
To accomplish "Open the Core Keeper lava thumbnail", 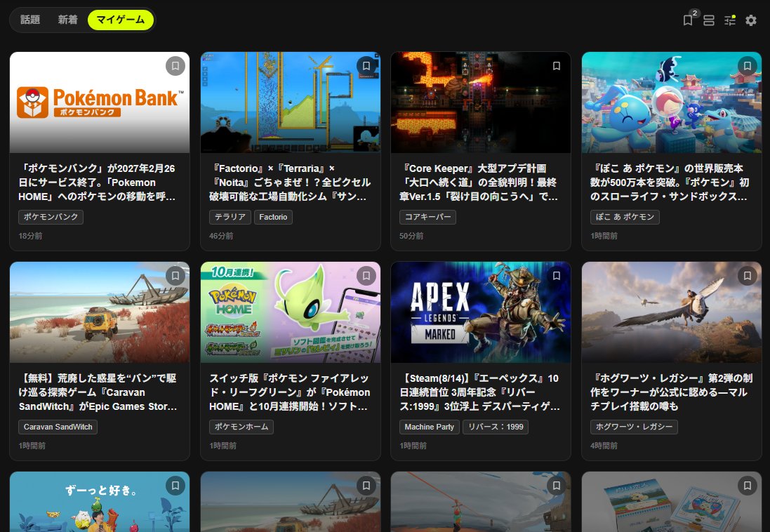I will 481,102.
